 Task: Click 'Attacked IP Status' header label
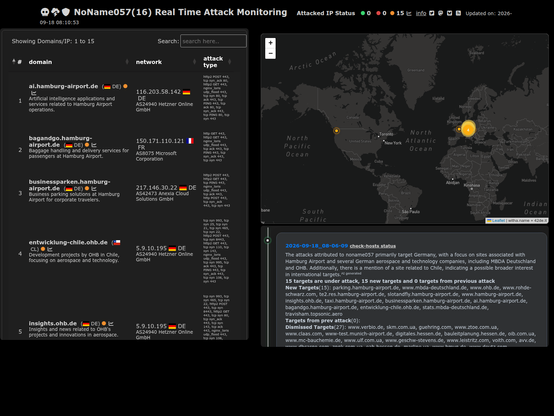pyautogui.click(x=325, y=13)
